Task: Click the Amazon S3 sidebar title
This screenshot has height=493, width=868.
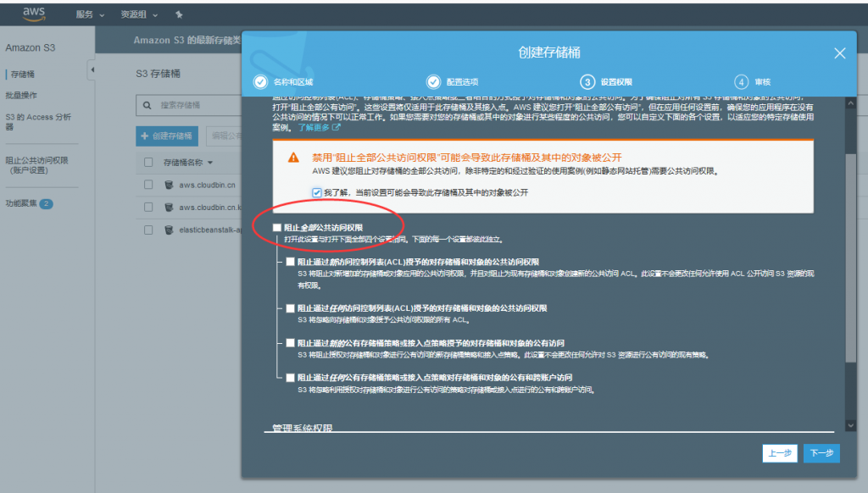Action: click(31, 48)
